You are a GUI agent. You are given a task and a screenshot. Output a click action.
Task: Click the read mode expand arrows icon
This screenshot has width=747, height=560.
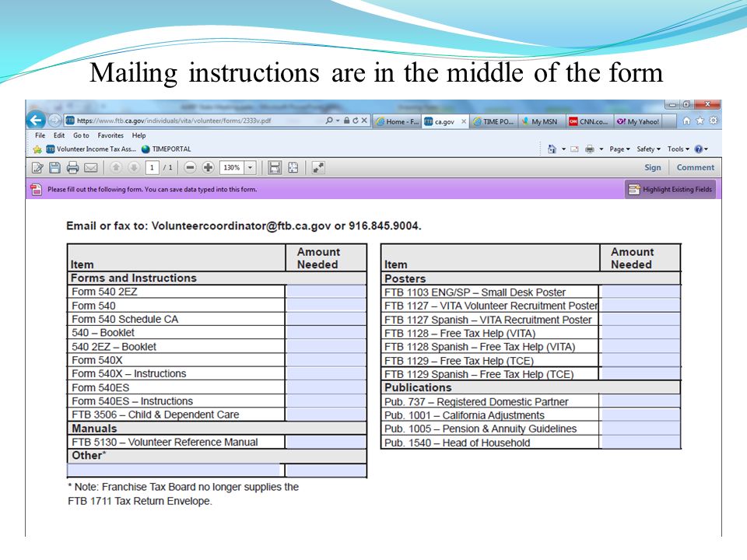(318, 168)
